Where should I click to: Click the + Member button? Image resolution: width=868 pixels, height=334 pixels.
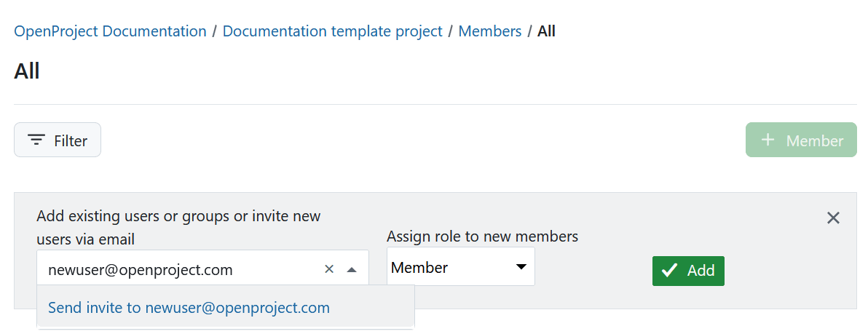click(x=801, y=140)
